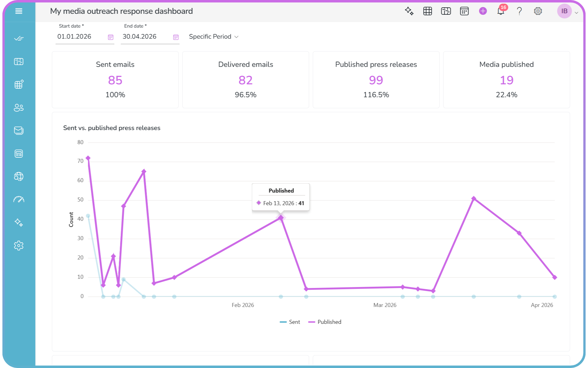Open the End date calendar picker
The height and width of the screenshot is (368, 588).
click(176, 37)
